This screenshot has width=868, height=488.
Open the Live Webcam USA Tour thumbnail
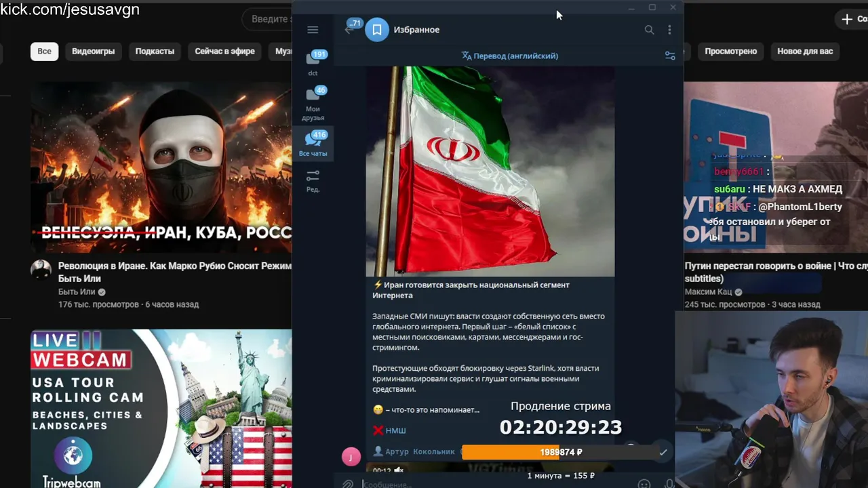click(x=161, y=409)
